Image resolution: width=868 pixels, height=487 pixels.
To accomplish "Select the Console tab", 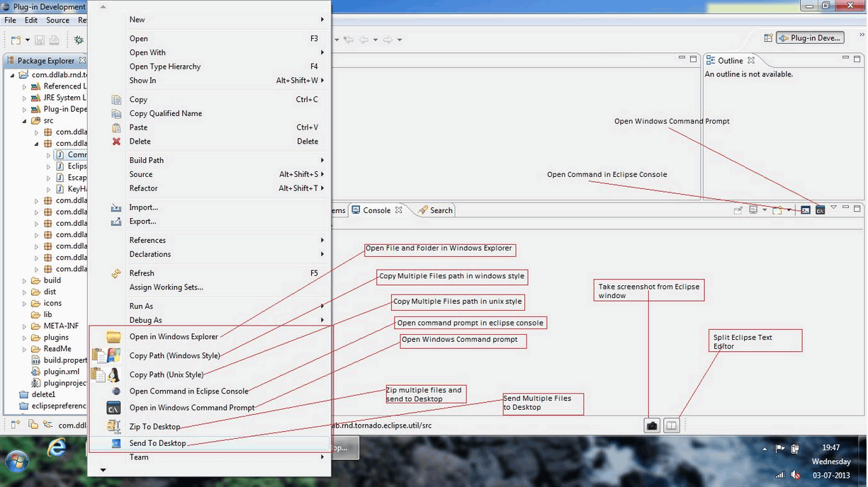I will [376, 210].
